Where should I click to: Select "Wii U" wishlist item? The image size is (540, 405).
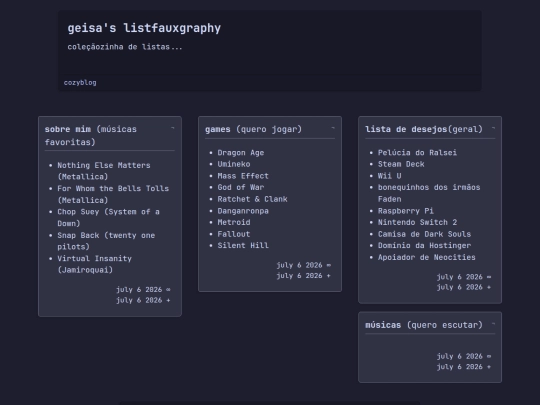point(390,176)
